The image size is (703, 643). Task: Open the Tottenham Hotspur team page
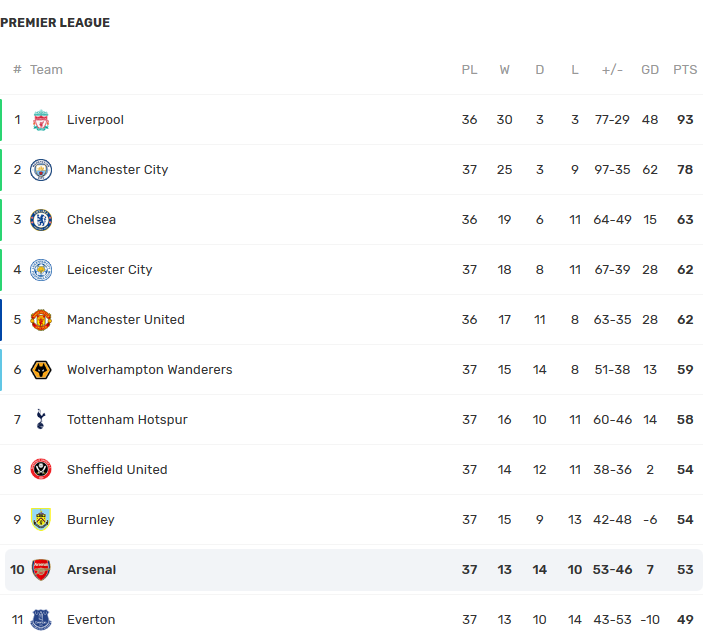point(127,420)
